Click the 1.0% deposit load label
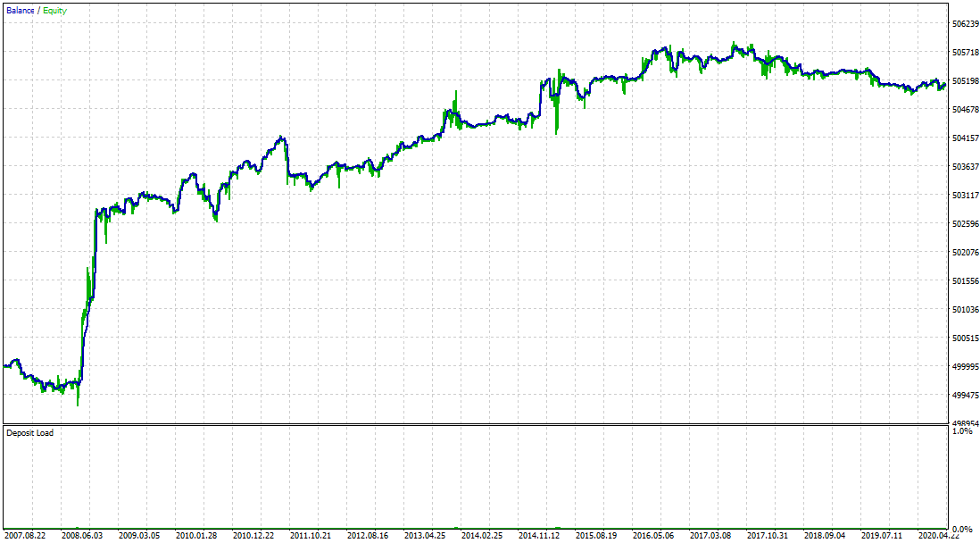The height and width of the screenshot is (543, 980). [962, 431]
